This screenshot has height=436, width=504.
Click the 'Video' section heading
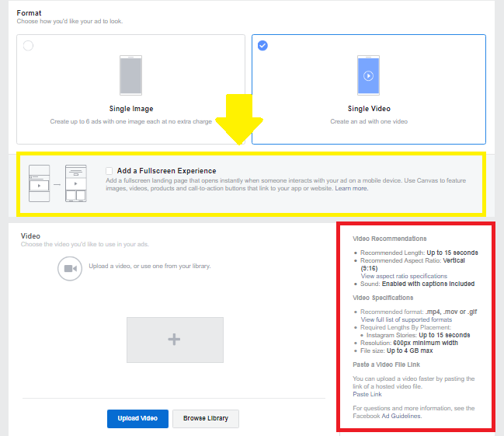point(30,235)
